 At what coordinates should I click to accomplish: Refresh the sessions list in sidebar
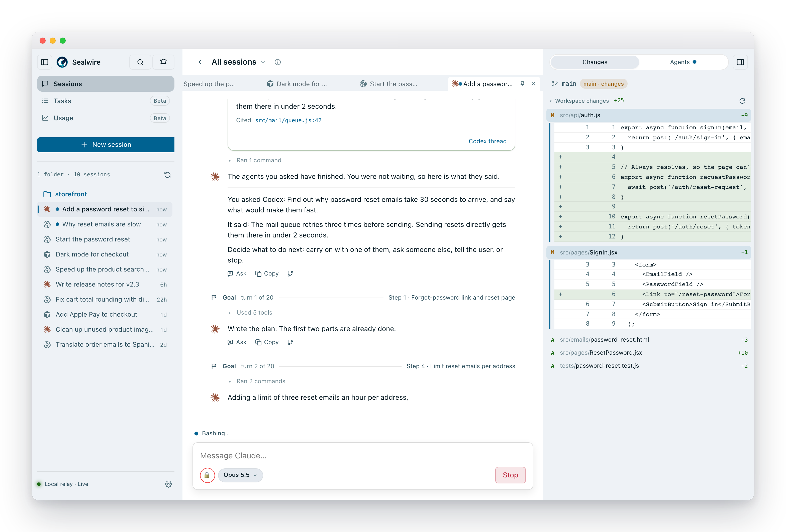point(167,175)
